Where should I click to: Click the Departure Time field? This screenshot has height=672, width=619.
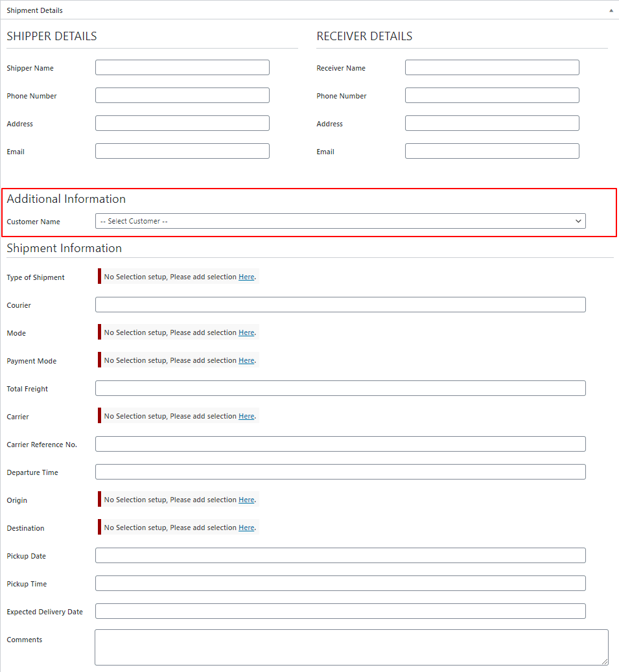point(340,472)
